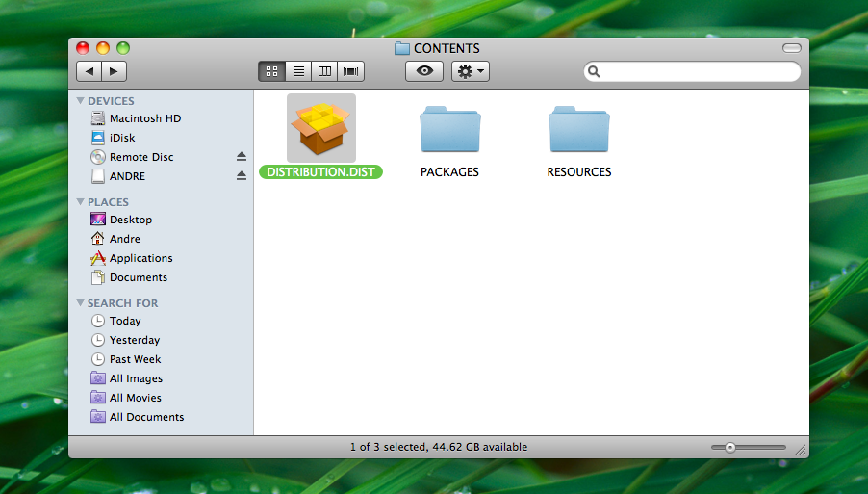Open the All Images smart folder icon
This screenshot has height=494, width=868.
pyautogui.click(x=98, y=378)
